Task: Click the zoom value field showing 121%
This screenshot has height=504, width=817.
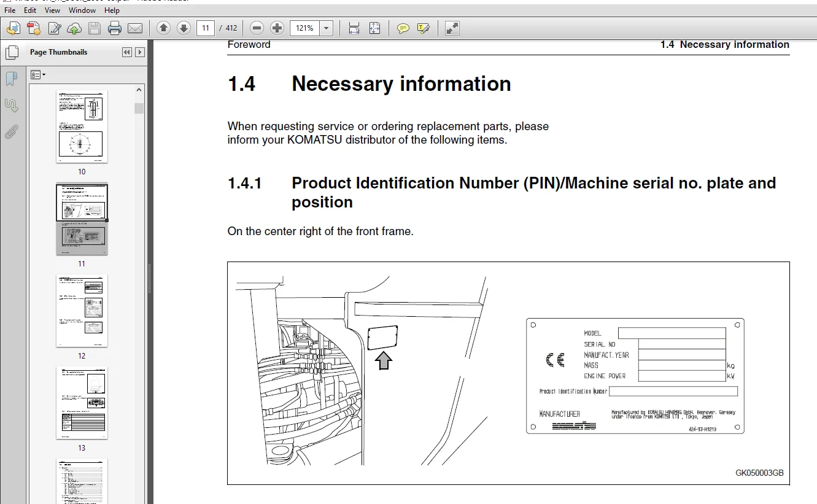Action: [x=305, y=28]
